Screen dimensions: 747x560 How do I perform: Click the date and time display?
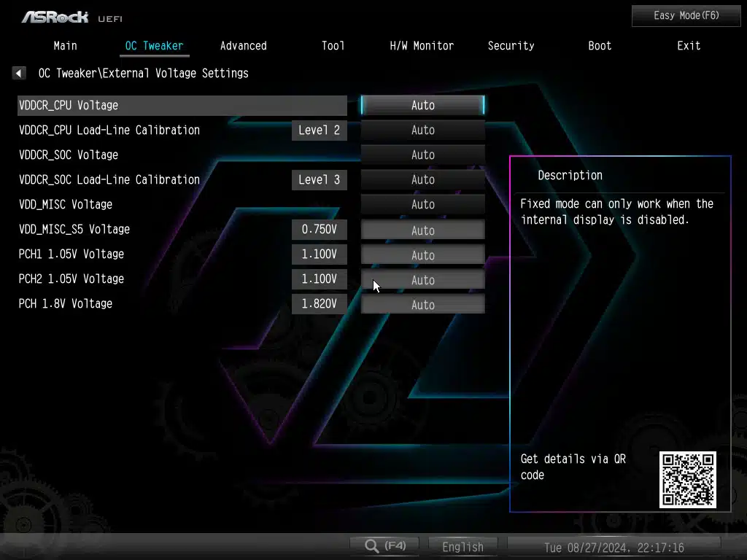tap(614, 547)
